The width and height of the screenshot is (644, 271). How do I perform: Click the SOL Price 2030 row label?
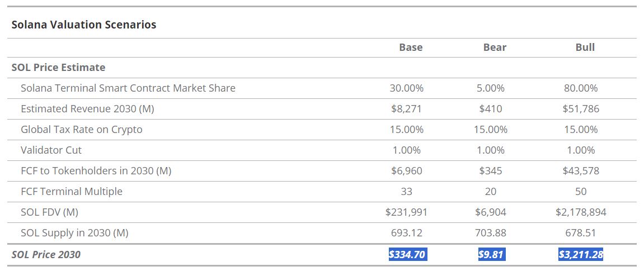tap(46, 255)
